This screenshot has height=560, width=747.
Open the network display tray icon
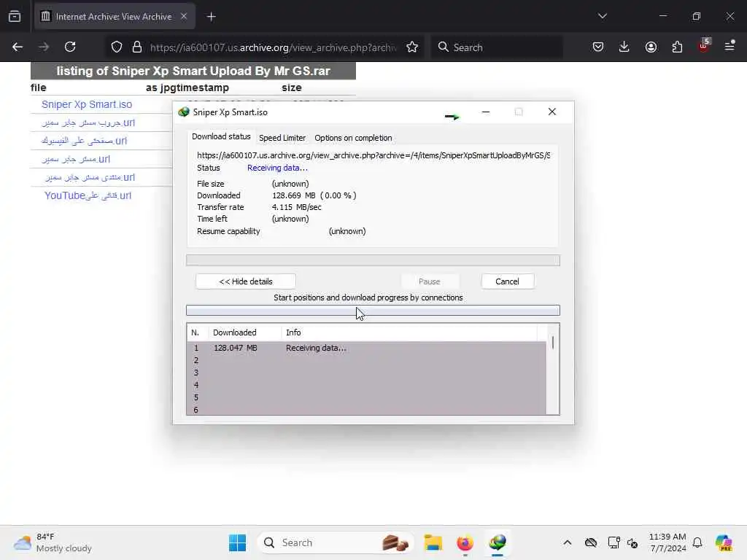[x=614, y=542]
